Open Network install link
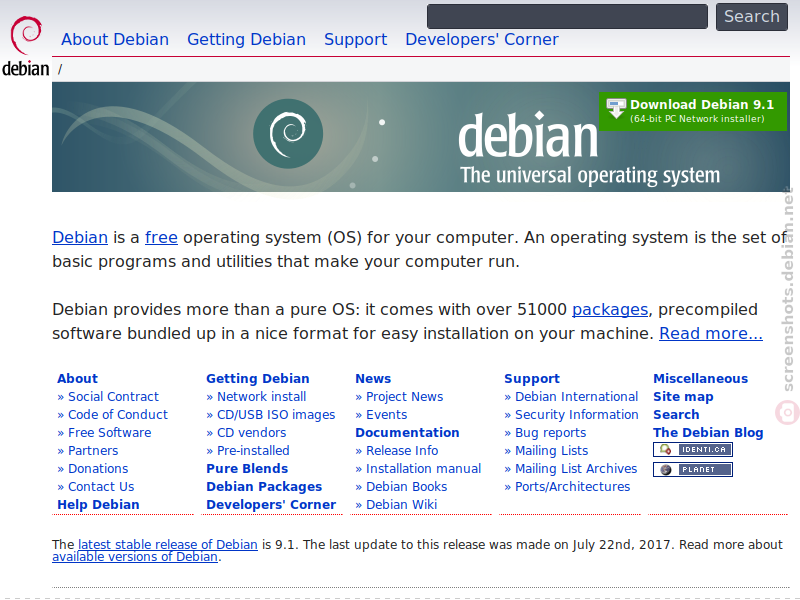Image resolution: width=800 pixels, height=600 pixels. pos(261,396)
